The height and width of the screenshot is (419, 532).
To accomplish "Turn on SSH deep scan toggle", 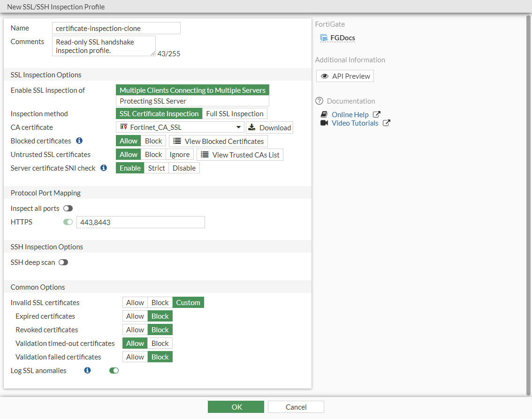I will (63, 262).
